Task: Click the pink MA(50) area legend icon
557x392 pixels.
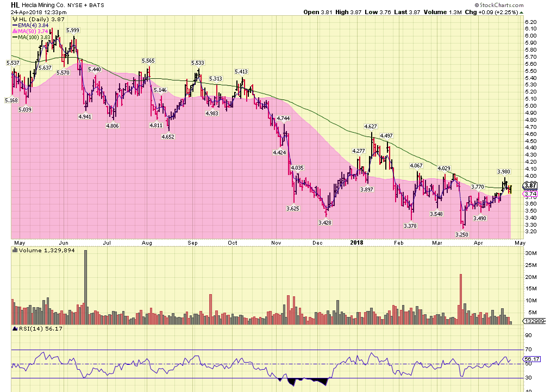Action: (15, 31)
